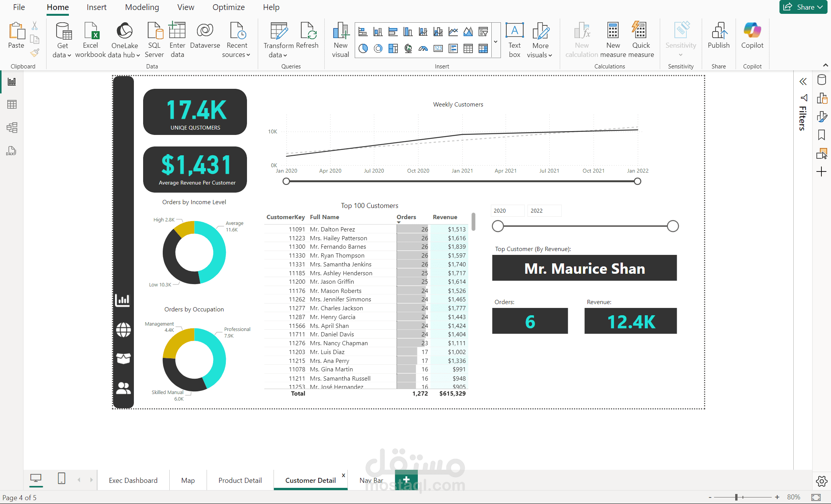This screenshot has width=831, height=504.
Task: Add a new report page
Action: 406,480
